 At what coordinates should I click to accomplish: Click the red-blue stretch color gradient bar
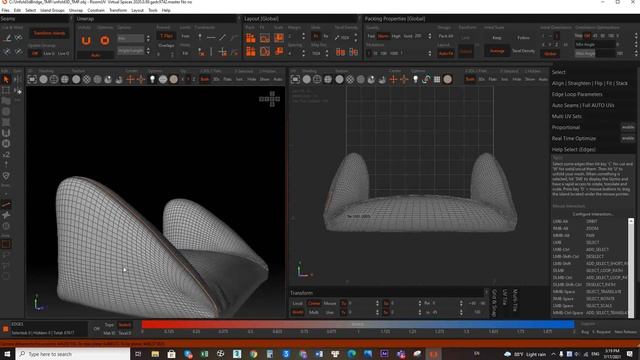(358, 324)
